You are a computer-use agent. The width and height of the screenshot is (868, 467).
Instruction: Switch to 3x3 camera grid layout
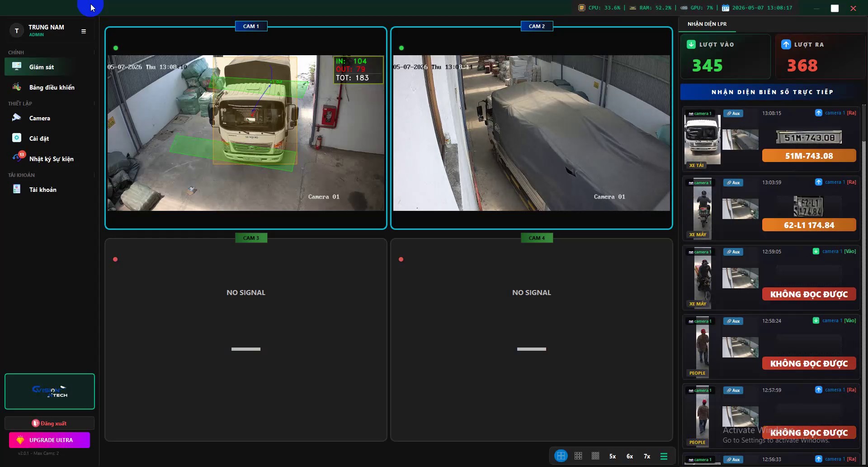point(578,456)
